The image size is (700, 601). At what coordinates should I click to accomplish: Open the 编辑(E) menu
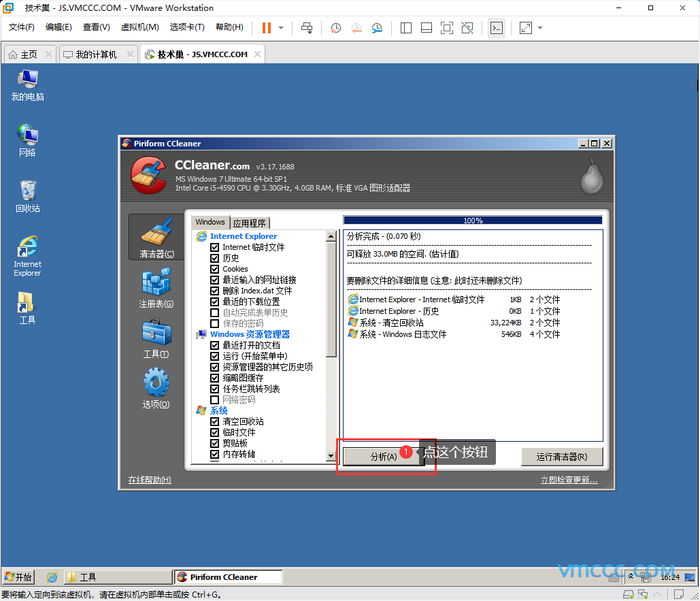(x=59, y=27)
